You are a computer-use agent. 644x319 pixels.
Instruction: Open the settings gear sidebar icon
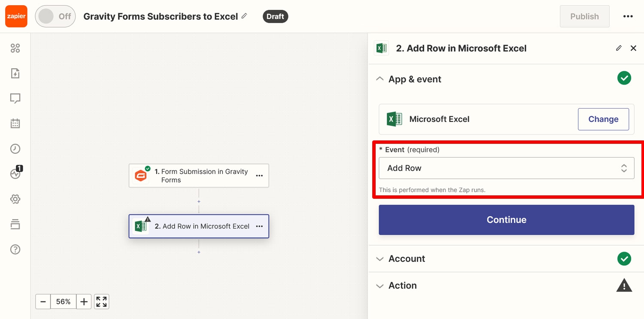[x=15, y=199]
